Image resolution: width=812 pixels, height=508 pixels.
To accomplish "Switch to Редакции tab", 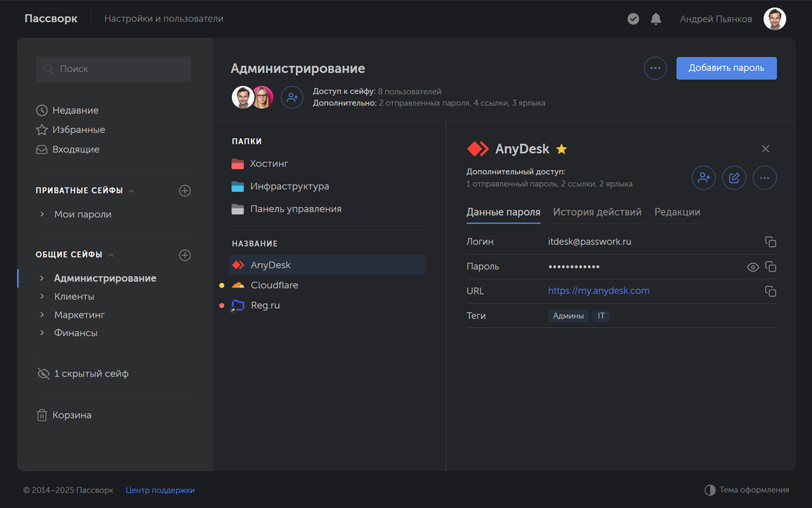I will pos(677,212).
